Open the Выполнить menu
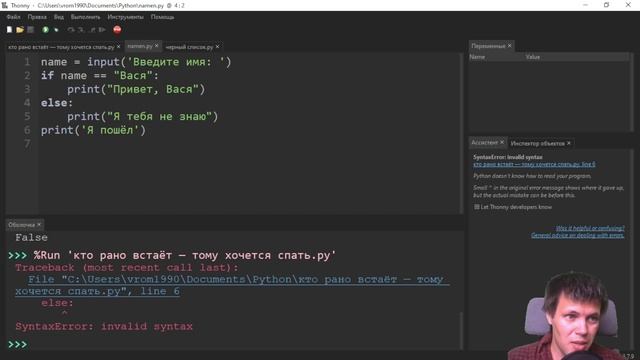The height and width of the screenshot is (360, 640). click(85, 17)
